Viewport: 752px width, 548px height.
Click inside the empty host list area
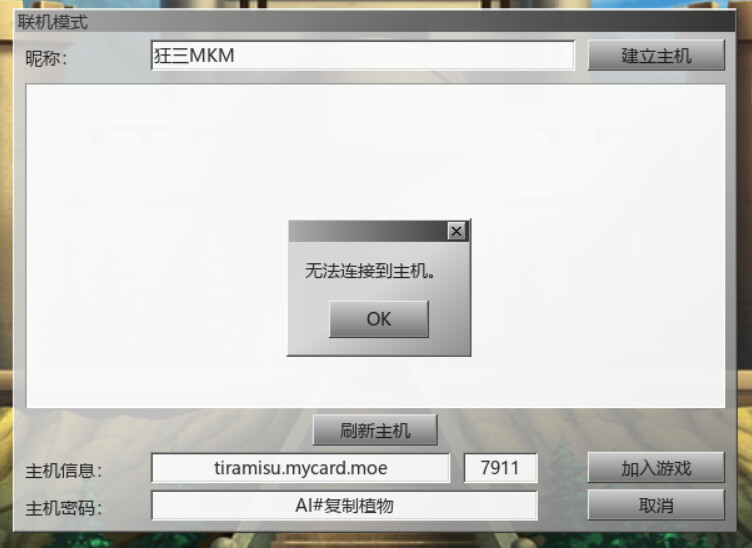coord(144,240)
